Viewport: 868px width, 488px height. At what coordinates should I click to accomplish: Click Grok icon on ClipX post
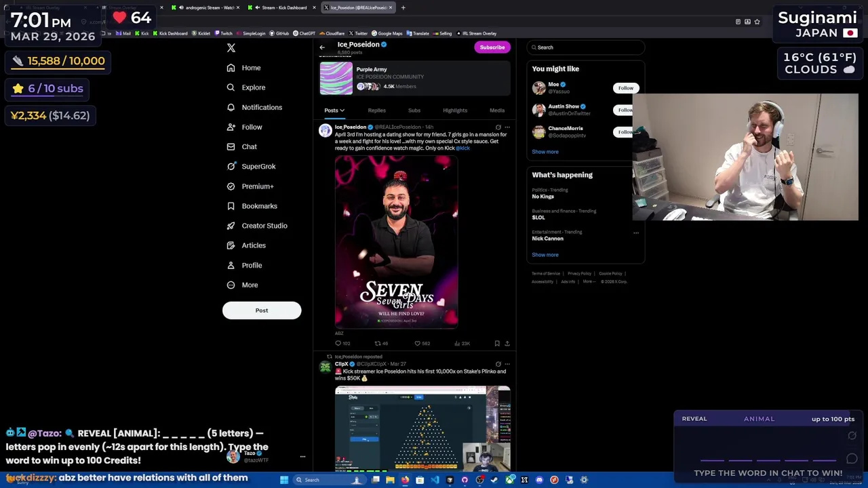498,365
